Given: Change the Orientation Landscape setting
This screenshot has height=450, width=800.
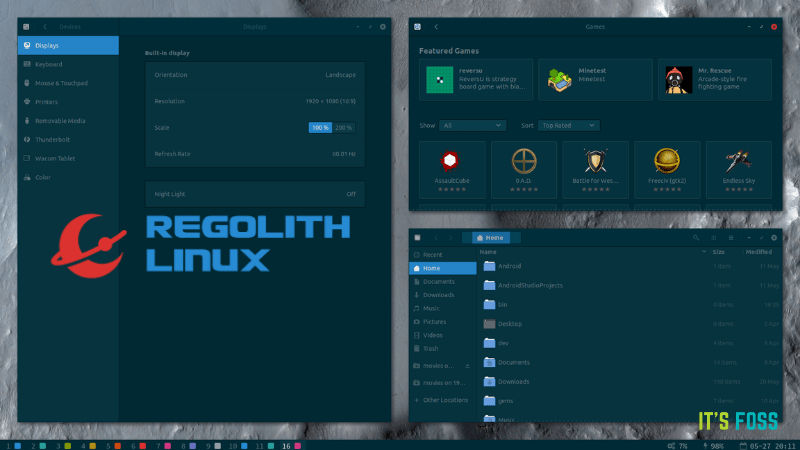Looking at the screenshot, I should (255, 75).
